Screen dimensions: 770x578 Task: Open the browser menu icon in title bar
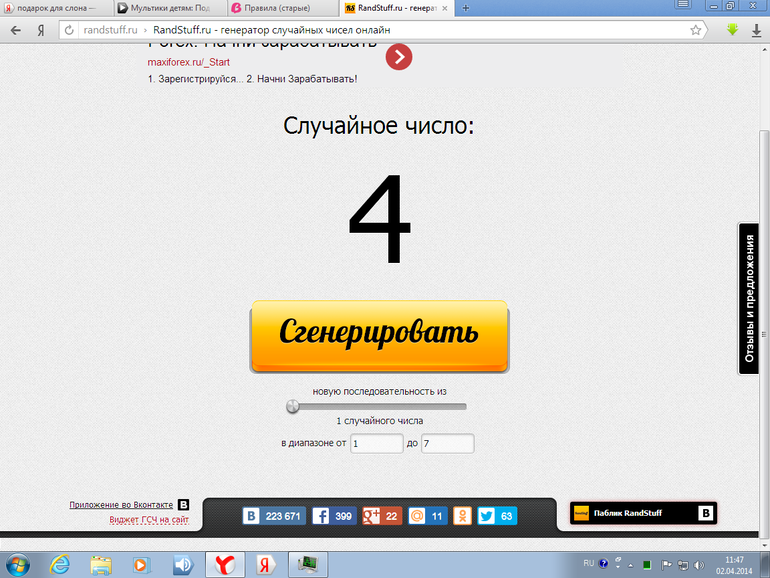point(683,5)
